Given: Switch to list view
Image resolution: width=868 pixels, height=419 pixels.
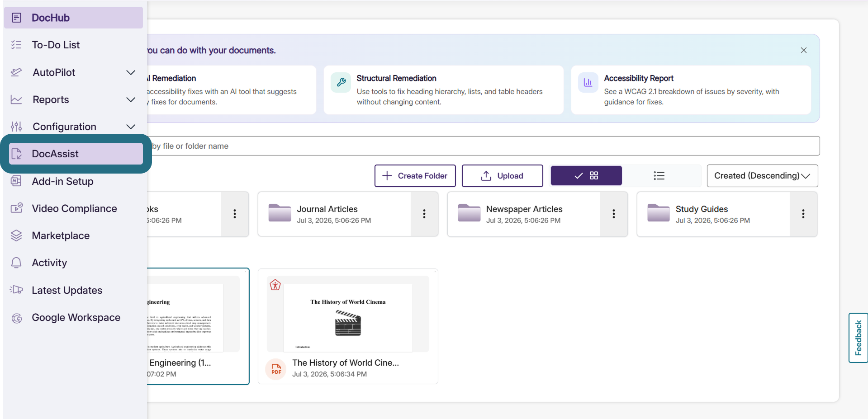Looking at the screenshot, I should click(659, 176).
